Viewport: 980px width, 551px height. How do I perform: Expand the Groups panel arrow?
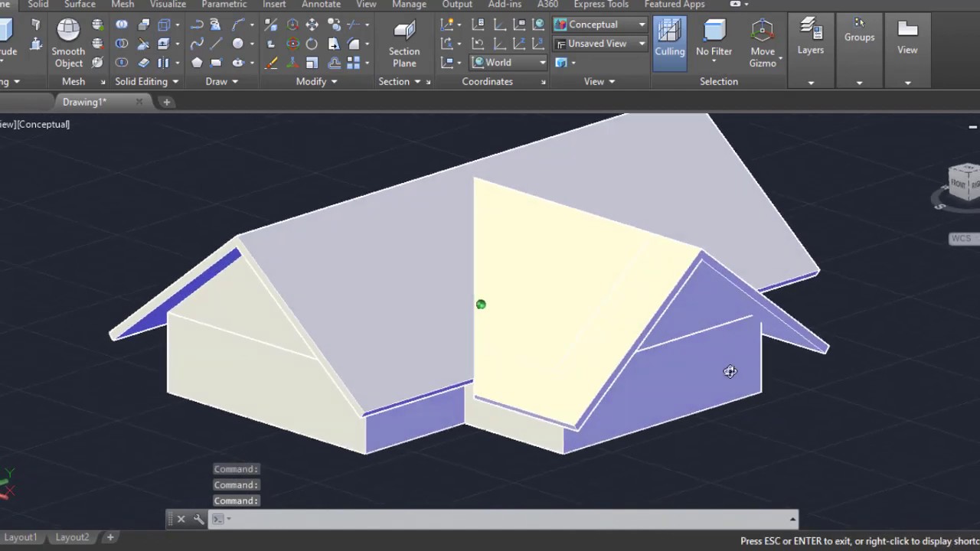click(x=859, y=82)
